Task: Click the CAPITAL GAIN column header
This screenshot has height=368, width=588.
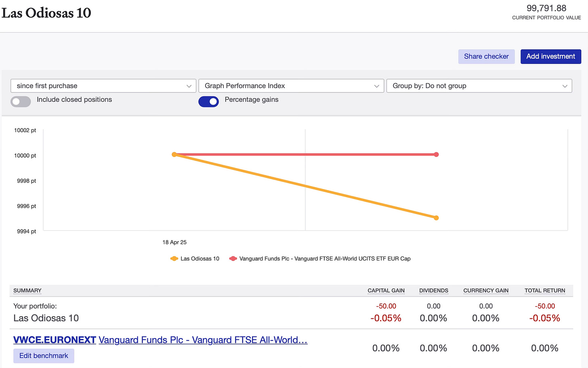Action: [386, 290]
